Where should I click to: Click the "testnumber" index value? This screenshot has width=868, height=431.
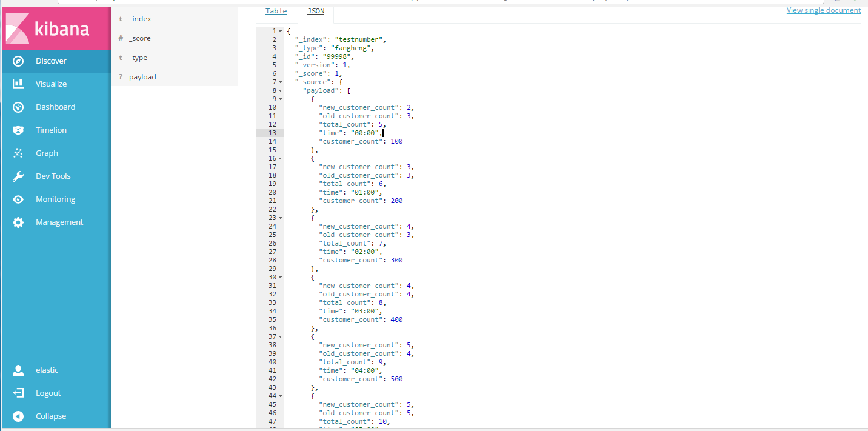click(358, 39)
